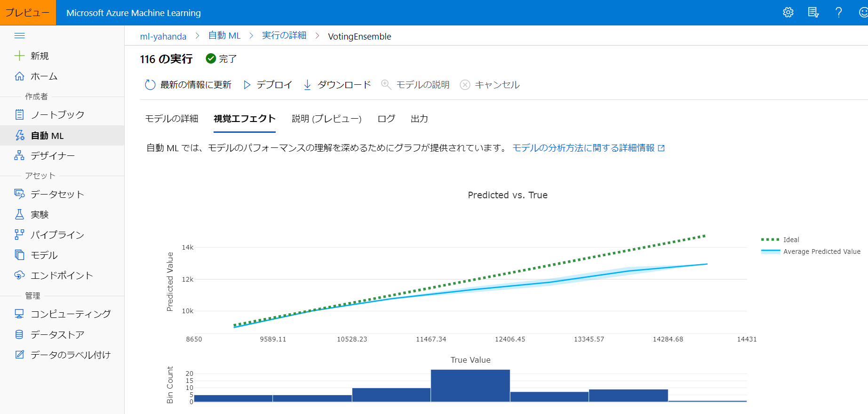
Task: Open the settings gear icon
Action: click(788, 13)
